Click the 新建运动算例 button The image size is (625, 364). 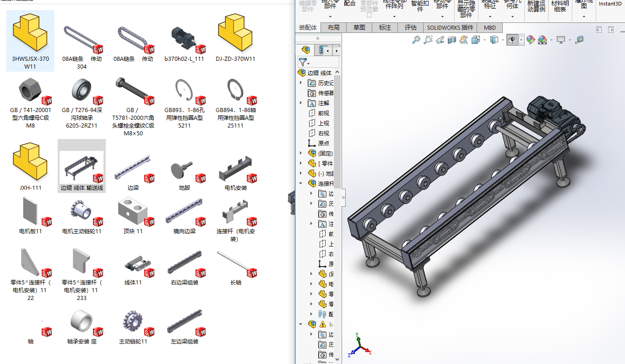(536, 6)
